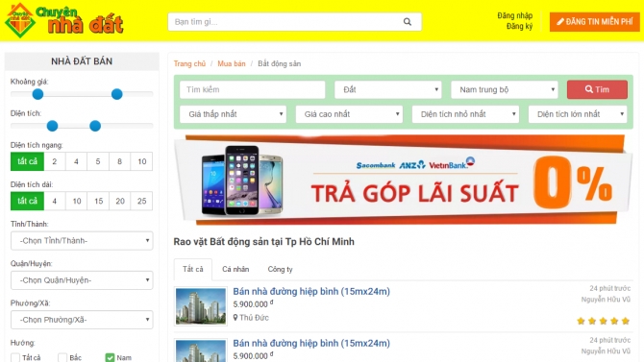Image resolution: width=644 pixels, height=362 pixels.
Task: Open the first listing building thumbnail
Action: click(201, 306)
